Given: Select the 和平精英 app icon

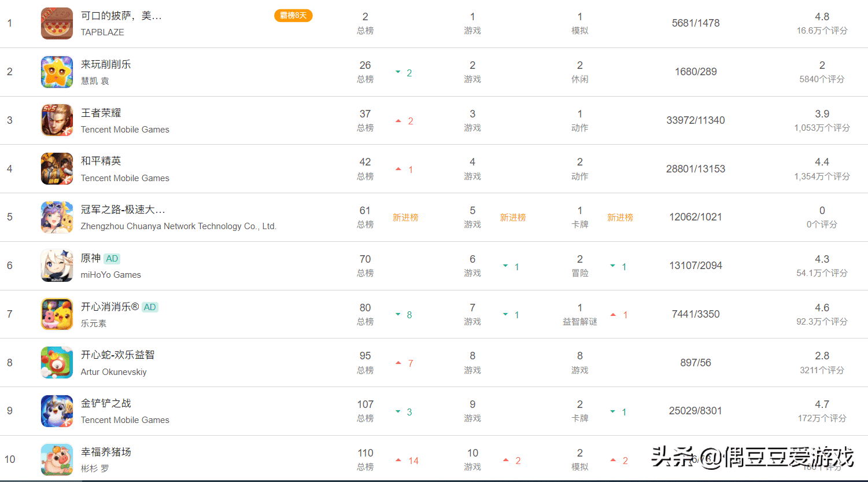Looking at the screenshot, I should [x=57, y=168].
